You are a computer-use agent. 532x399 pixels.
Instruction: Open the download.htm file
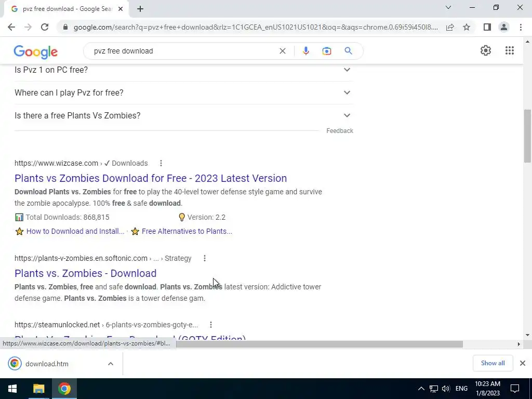[47, 364]
